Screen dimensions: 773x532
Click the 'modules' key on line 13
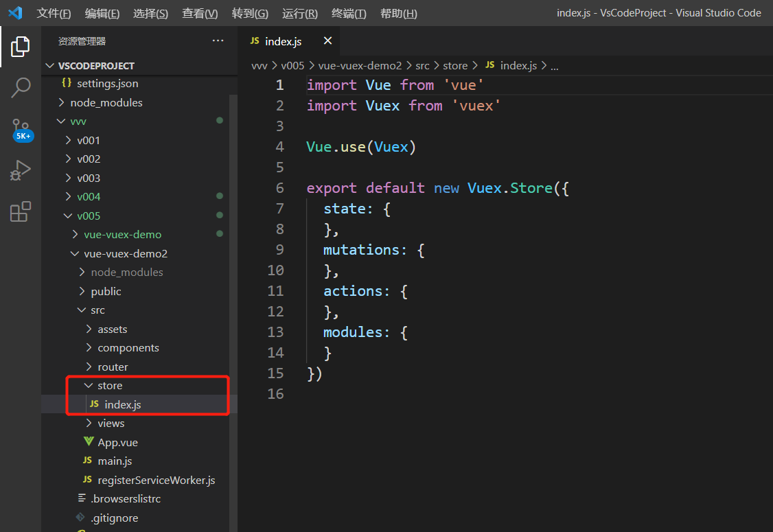coord(352,332)
